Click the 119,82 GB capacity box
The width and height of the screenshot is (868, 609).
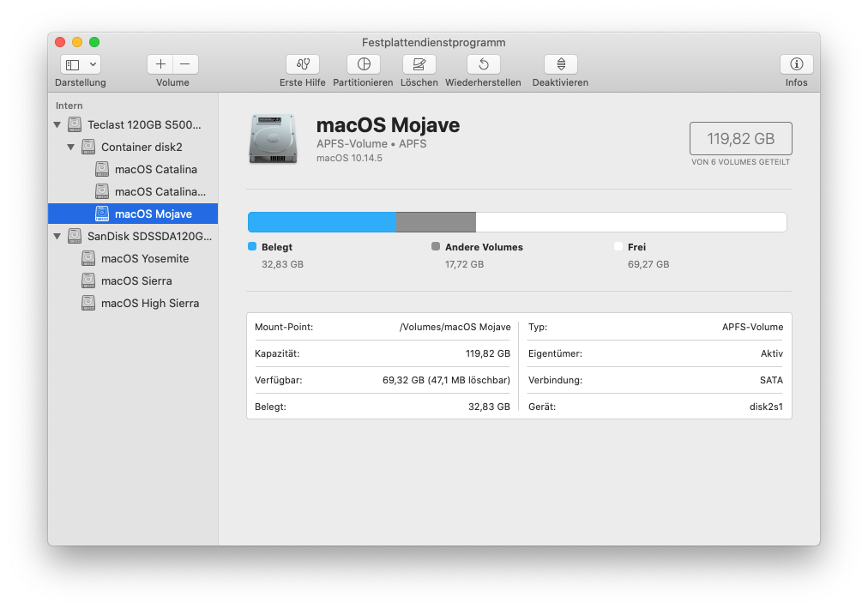(x=741, y=138)
